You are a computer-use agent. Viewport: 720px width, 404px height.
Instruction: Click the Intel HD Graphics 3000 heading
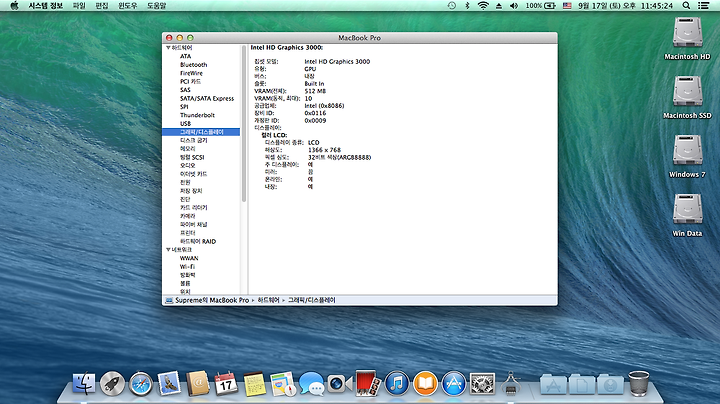(287, 48)
